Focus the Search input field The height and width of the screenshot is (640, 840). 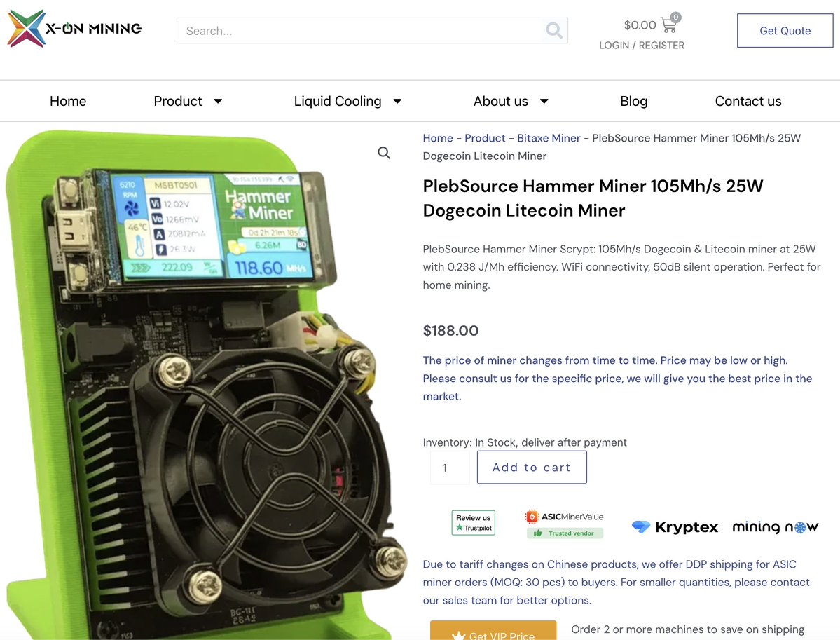(360, 31)
